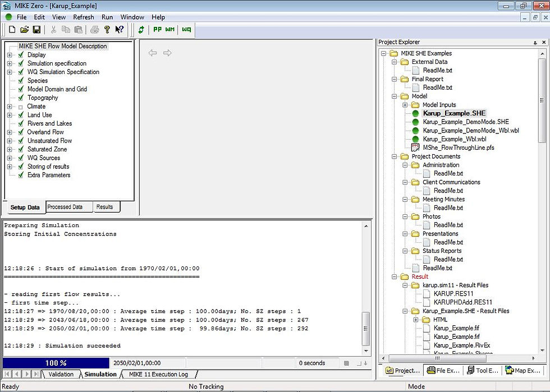Open the Run menu
The height and width of the screenshot is (392, 550).
pos(107,17)
